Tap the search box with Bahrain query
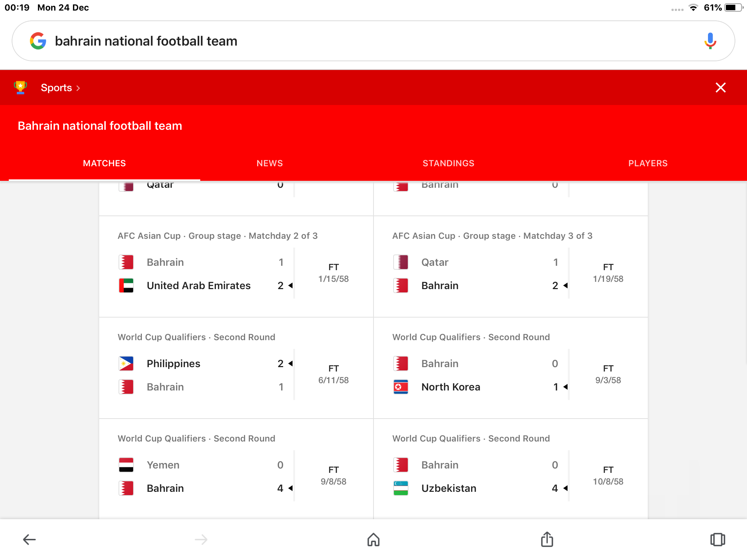 pos(365,41)
